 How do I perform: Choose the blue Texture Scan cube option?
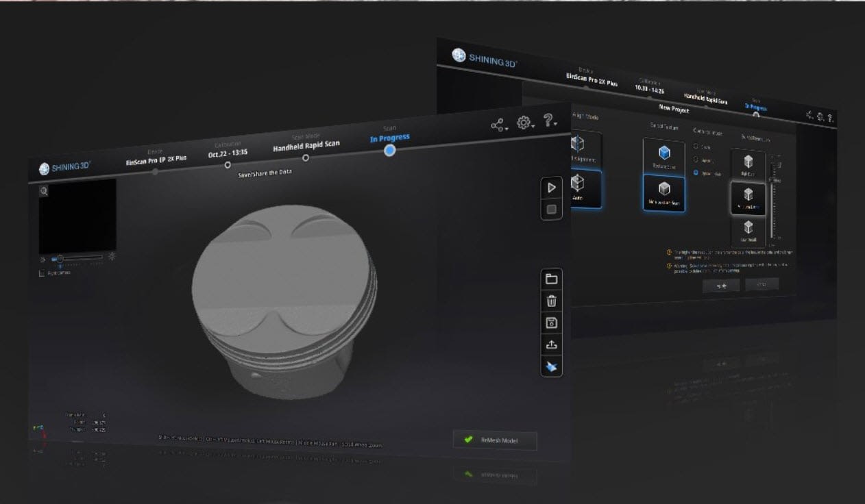[663, 155]
